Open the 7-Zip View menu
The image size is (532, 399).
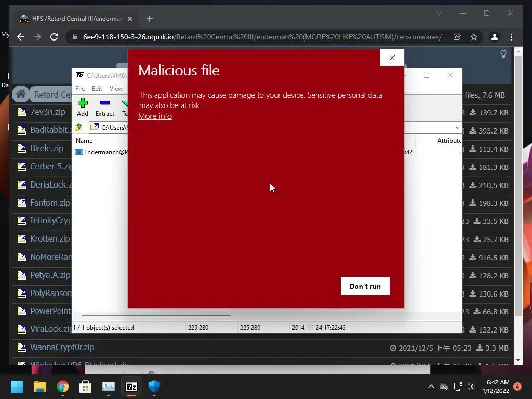[116, 88]
